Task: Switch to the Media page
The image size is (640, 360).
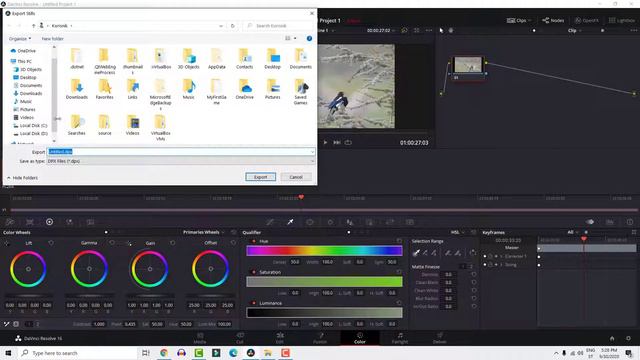Action: point(200,338)
